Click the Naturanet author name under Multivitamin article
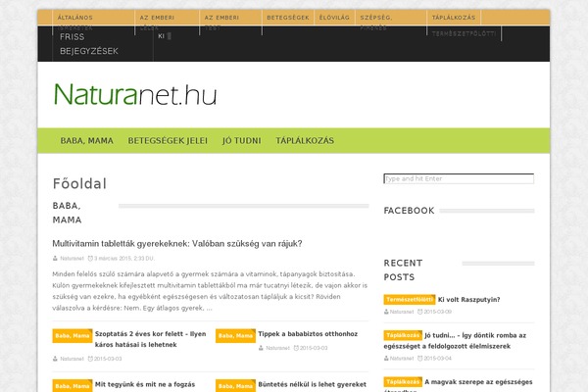The image size is (588, 392). pyautogui.click(x=72, y=259)
